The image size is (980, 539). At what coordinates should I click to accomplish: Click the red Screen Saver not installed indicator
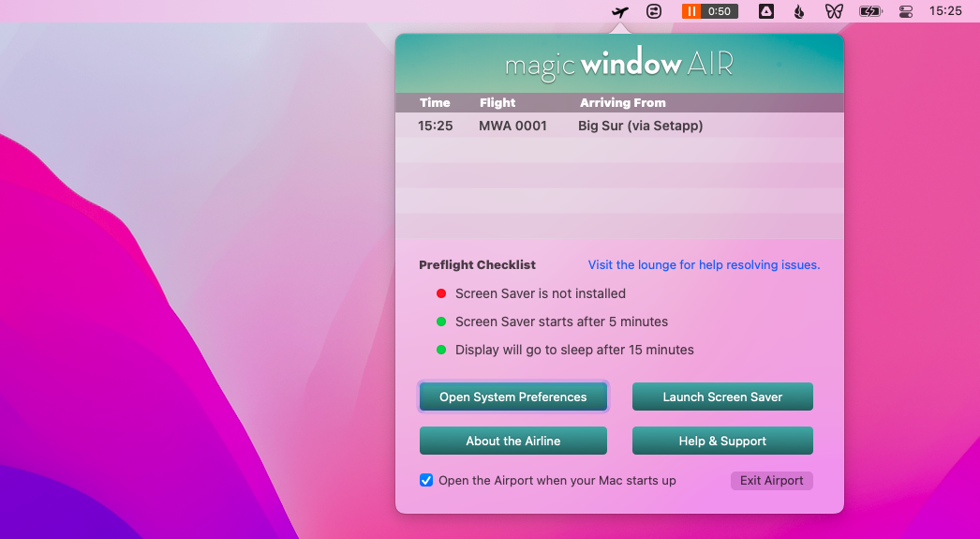441,293
